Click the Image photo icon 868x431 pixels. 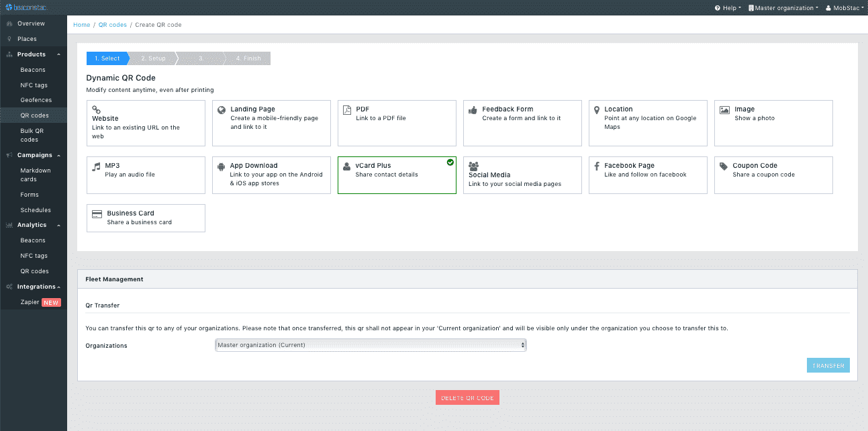[x=724, y=110]
